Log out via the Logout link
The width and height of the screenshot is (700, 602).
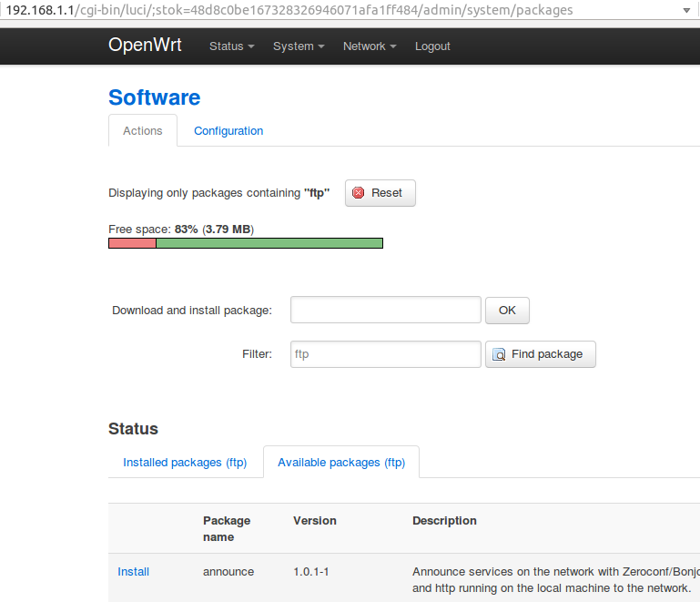[432, 46]
